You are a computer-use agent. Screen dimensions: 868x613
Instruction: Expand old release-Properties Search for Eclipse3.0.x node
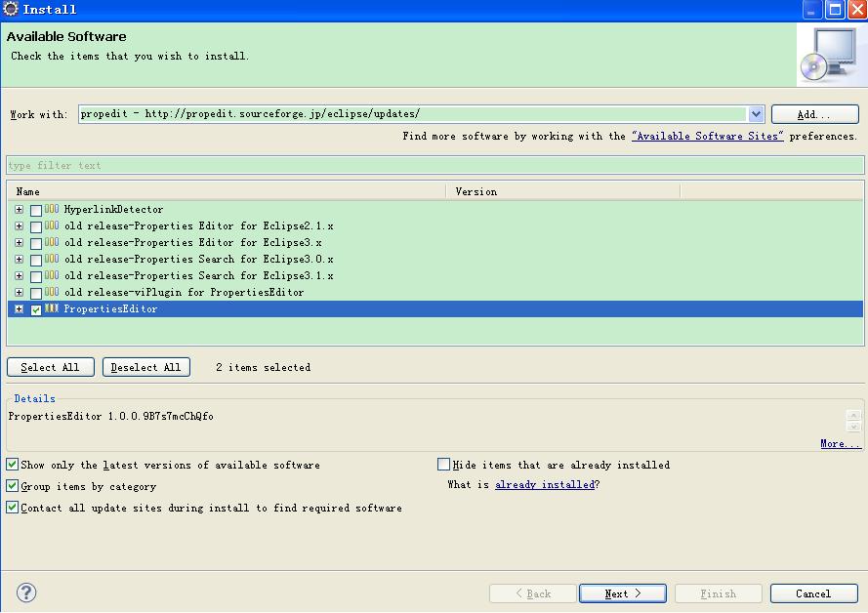click(x=19, y=260)
